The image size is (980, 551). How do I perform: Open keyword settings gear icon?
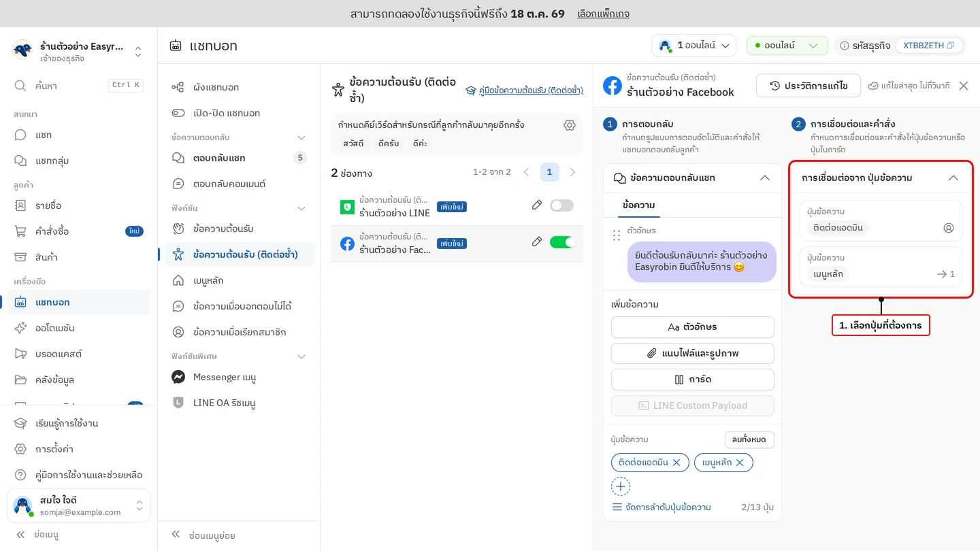[x=570, y=125]
